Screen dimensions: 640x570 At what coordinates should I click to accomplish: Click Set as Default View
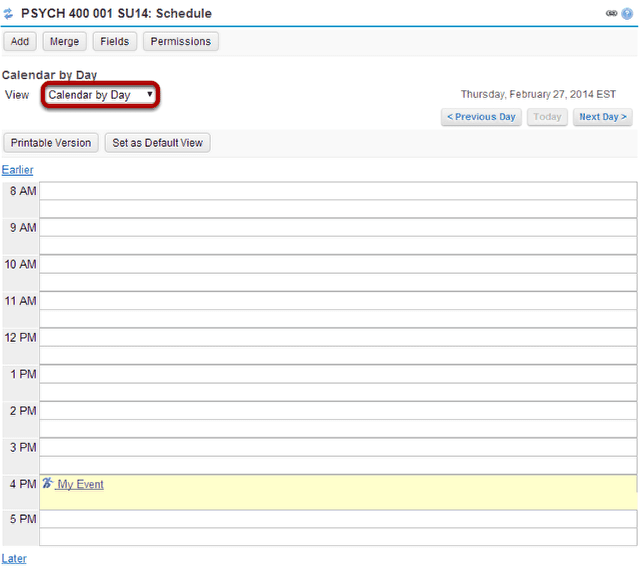coord(158,143)
